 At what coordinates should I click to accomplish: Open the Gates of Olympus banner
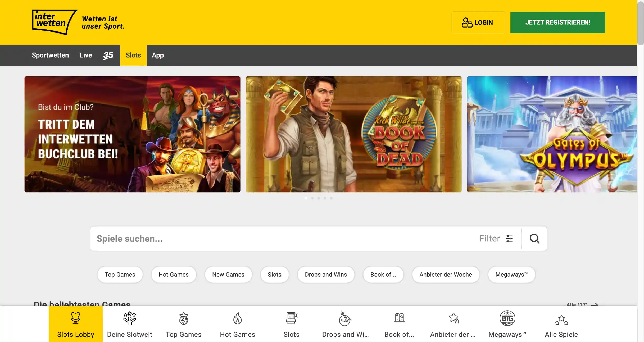pos(552,134)
